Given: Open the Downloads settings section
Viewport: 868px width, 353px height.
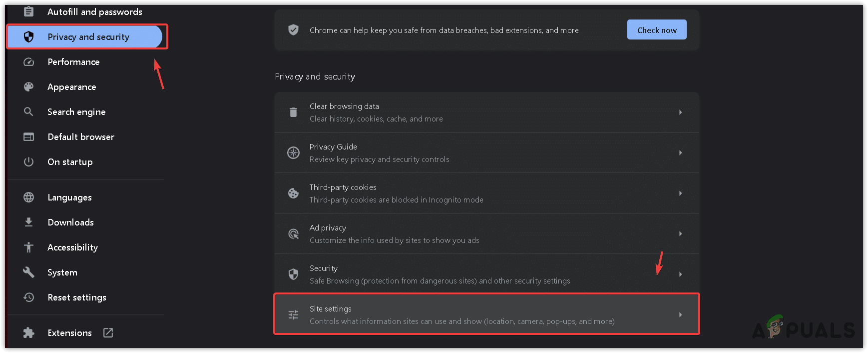Looking at the screenshot, I should point(70,222).
